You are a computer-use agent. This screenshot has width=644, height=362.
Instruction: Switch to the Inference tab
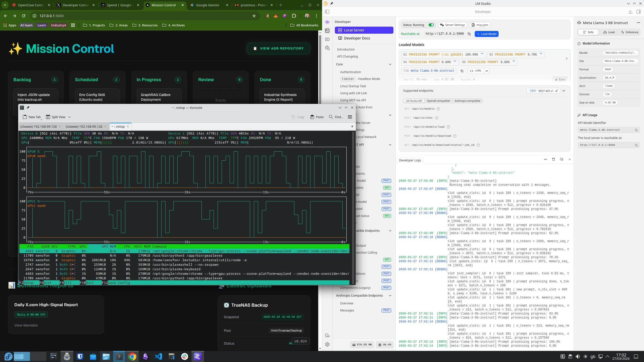point(629,32)
